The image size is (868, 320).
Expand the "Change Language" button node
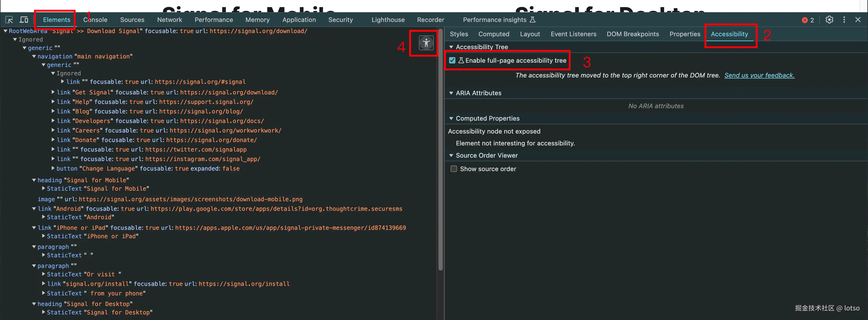53,168
